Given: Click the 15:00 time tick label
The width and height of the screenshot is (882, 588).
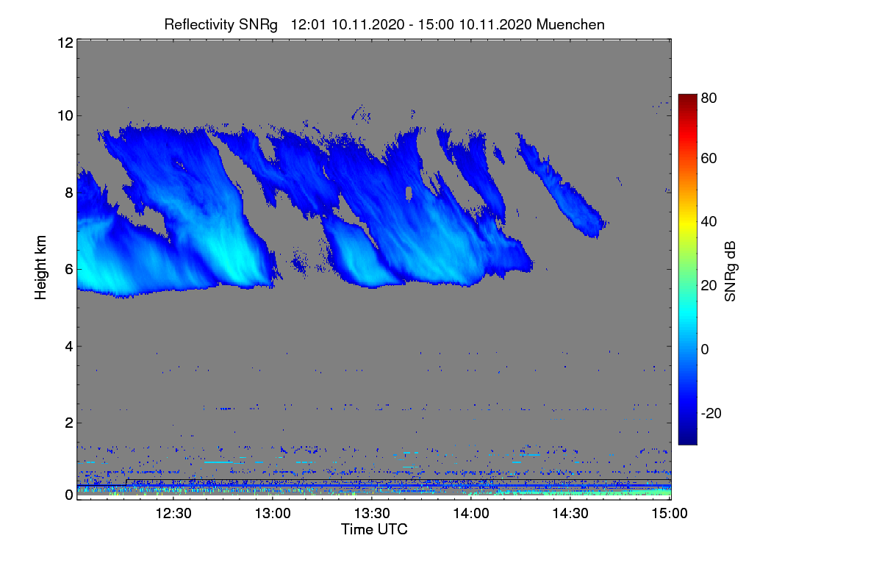Looking at the screenshot, I should coord(670,514).
